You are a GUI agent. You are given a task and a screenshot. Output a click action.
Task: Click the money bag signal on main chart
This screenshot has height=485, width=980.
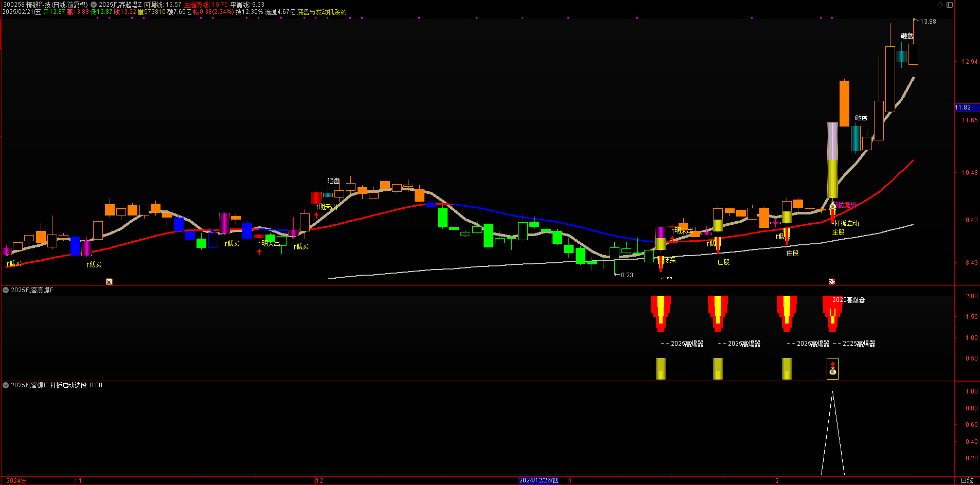(833, 206)
